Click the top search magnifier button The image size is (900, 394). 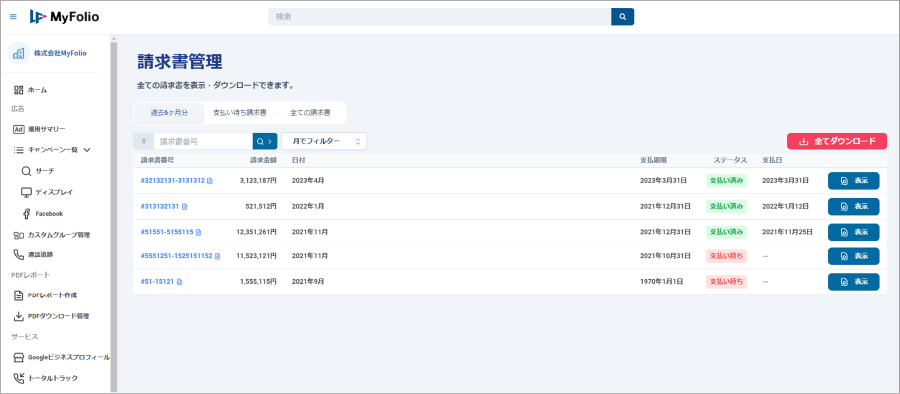[622, 17]
